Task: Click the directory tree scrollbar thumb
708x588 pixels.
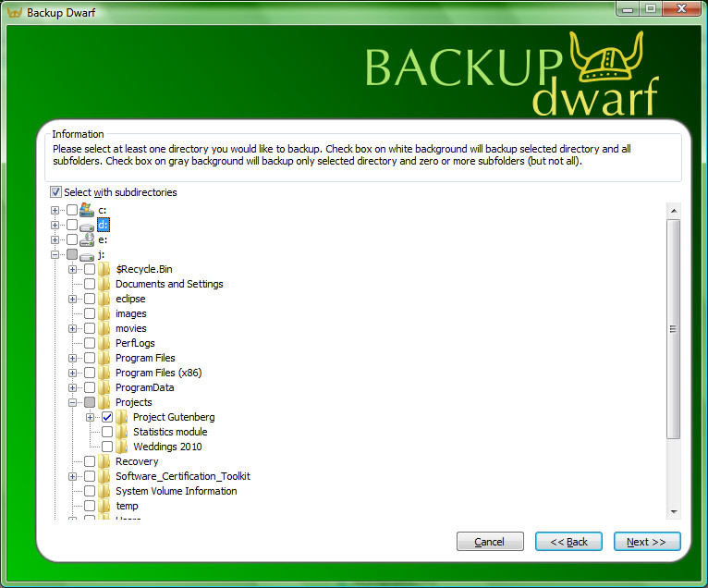Action: tap(674, 329)
